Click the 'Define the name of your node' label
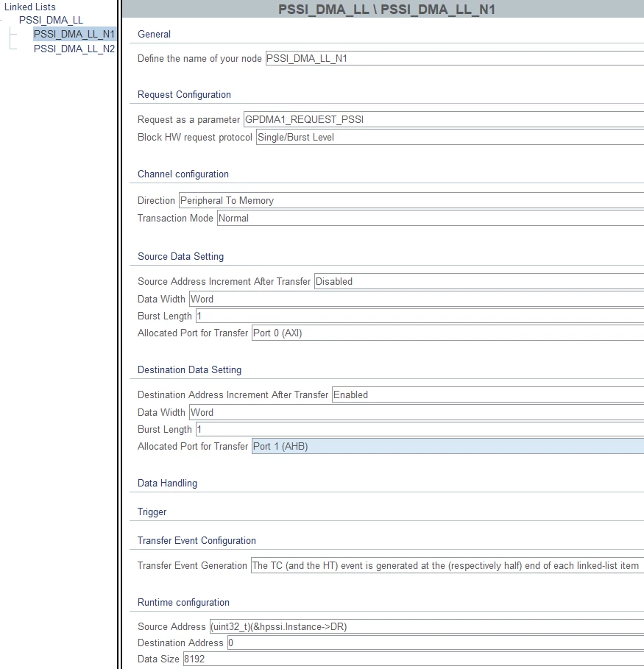This screenshot has width=644, height=669. click(x=199, y=58)
